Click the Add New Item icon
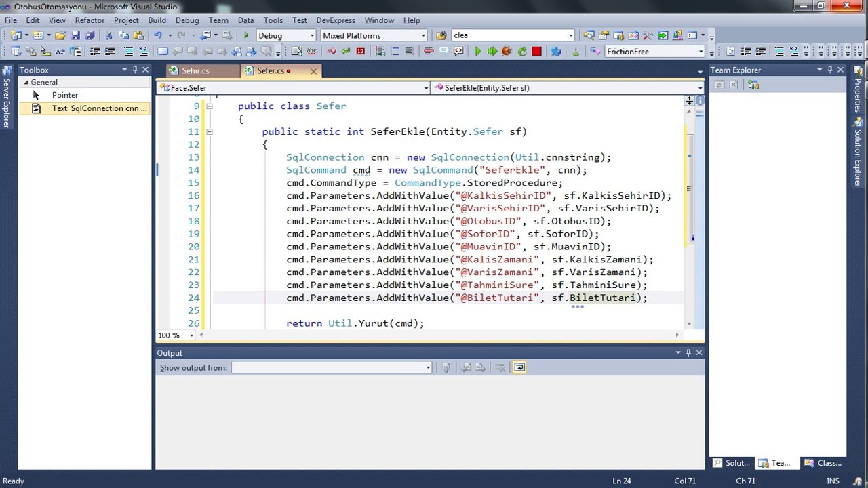Viewport: 868px width, 488px height. 38,35
